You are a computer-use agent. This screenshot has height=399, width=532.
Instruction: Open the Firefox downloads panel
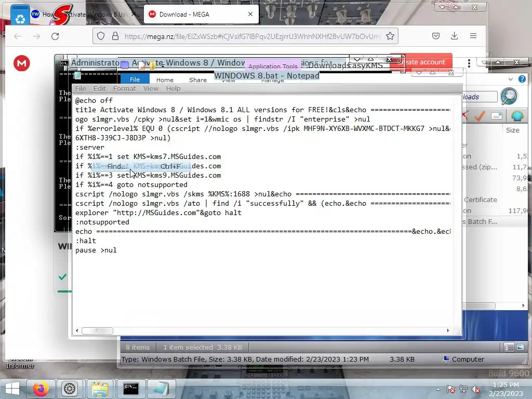[454, 36]
